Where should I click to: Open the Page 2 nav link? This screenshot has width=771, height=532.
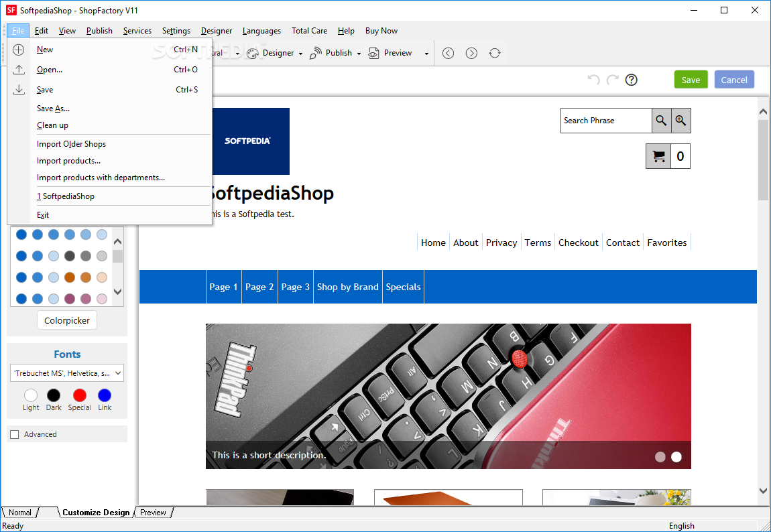[x=259, y=287]
